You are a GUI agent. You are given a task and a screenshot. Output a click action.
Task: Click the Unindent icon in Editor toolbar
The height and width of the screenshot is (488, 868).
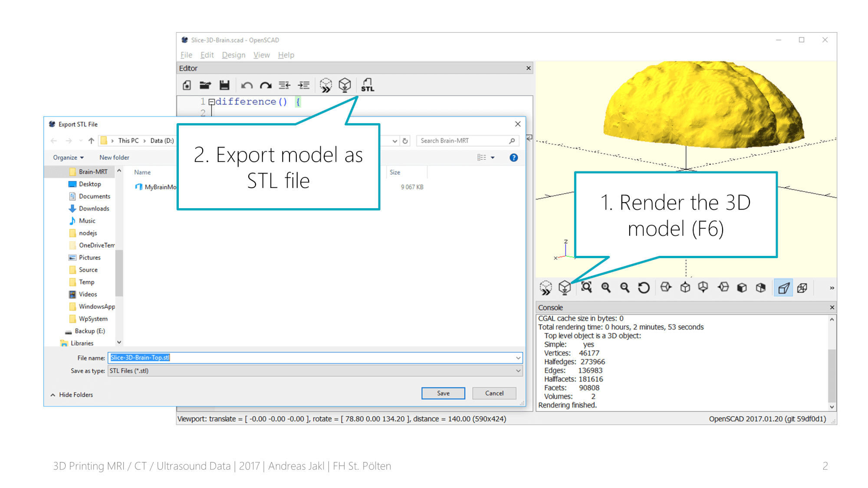click(285, 85)
